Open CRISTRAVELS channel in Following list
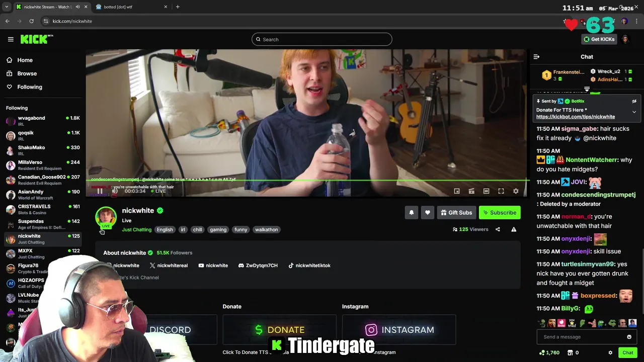Viewport: 644px width, 362px height. [x=43, y=209]
